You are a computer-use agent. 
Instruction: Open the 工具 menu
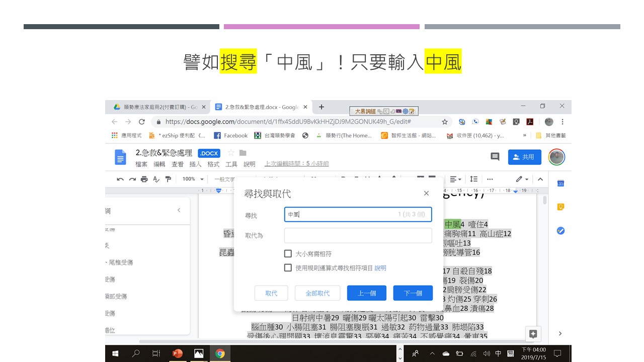click(x=231, y=164)
